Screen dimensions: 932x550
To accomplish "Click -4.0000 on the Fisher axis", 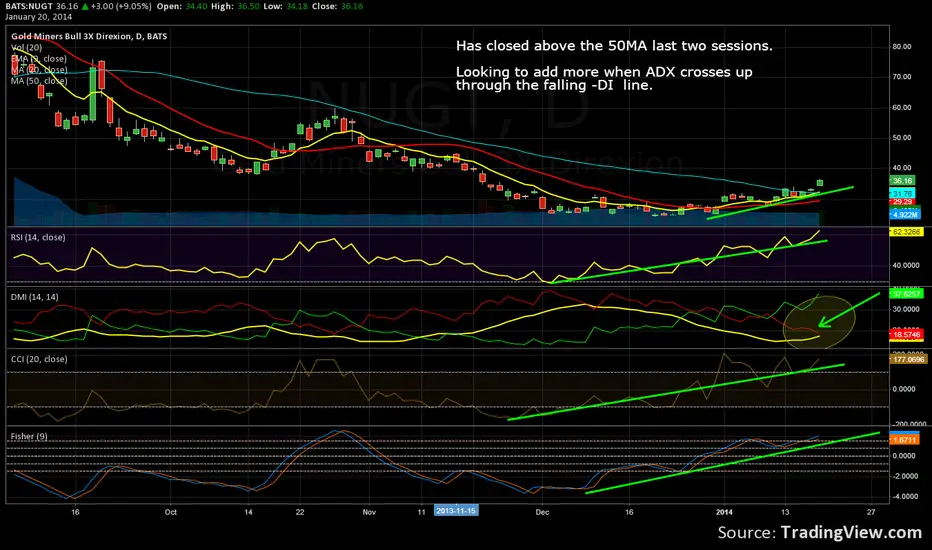I will pyautogui.click(x=904, y=496).
